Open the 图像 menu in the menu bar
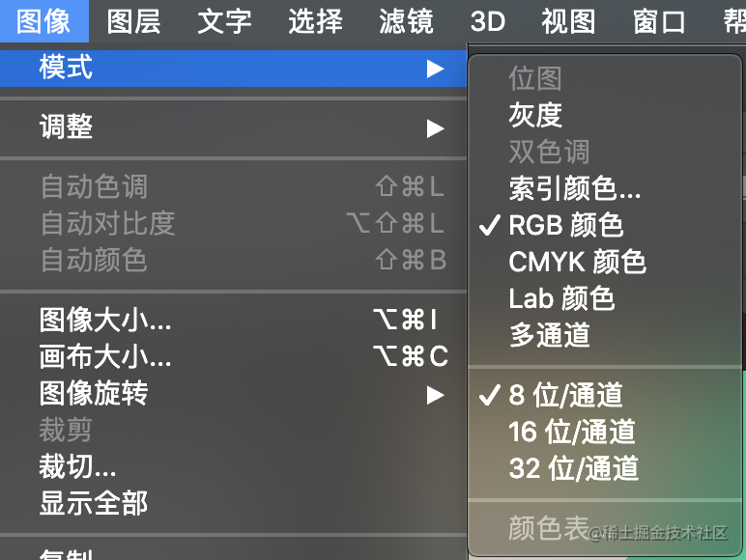Viewport: 746px width, 560px height. click(43, 21)
